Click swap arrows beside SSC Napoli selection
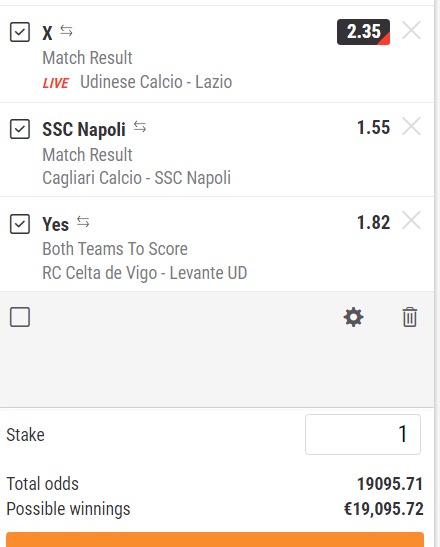 [x=140, y=127]
